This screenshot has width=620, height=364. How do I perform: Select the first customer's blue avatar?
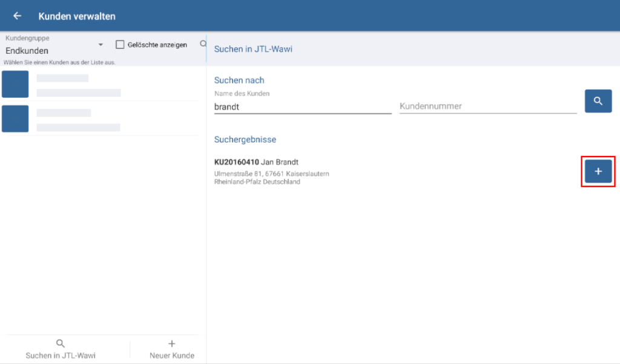click(15, 84)
